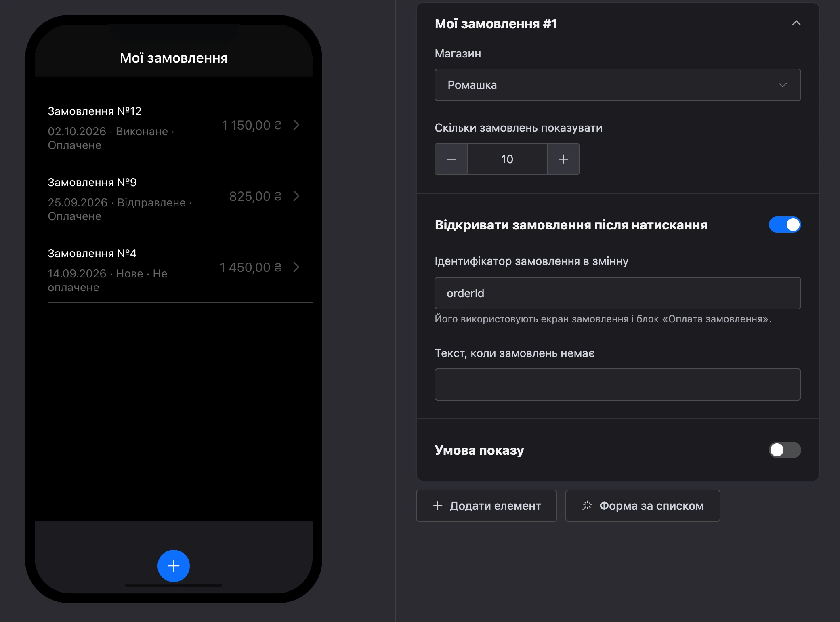The width and height of the screenshot is (840, 622).
Task: Click the 25.09.2026 · Відправлене status line
Action: coord(120,209)
